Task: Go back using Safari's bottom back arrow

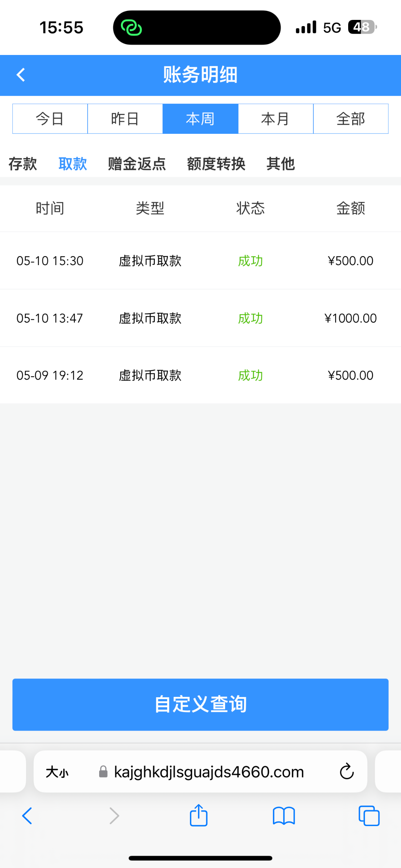Action: pyautogui.click(x=27, y=816)
